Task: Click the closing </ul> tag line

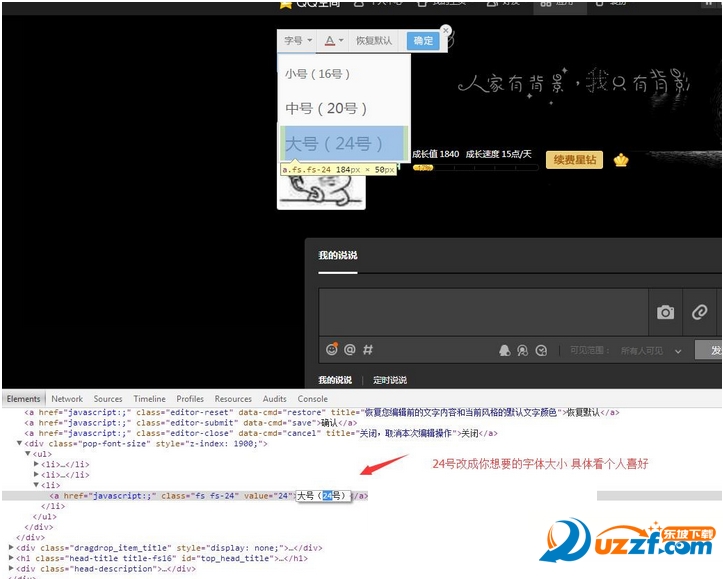Action: point(45,517)
